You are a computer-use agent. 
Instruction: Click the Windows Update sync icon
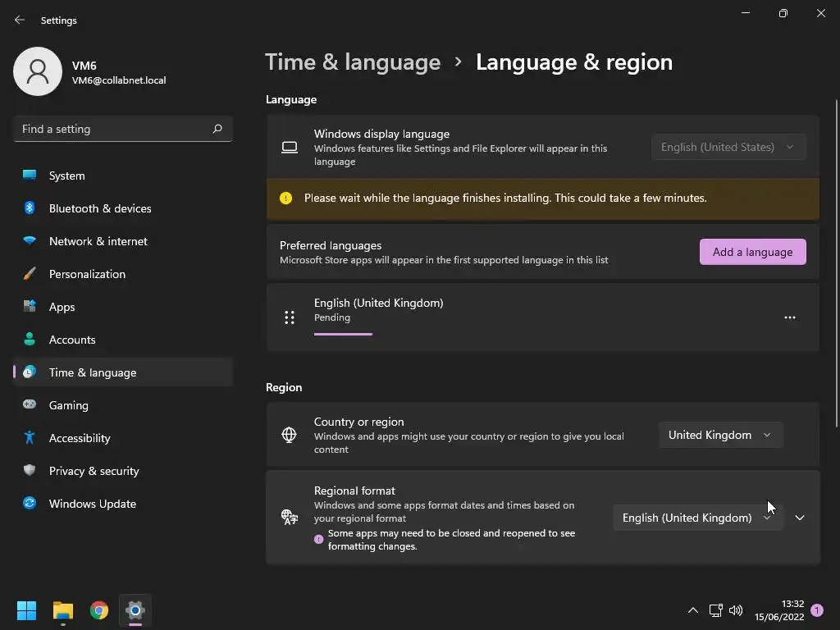pos(30,503)
